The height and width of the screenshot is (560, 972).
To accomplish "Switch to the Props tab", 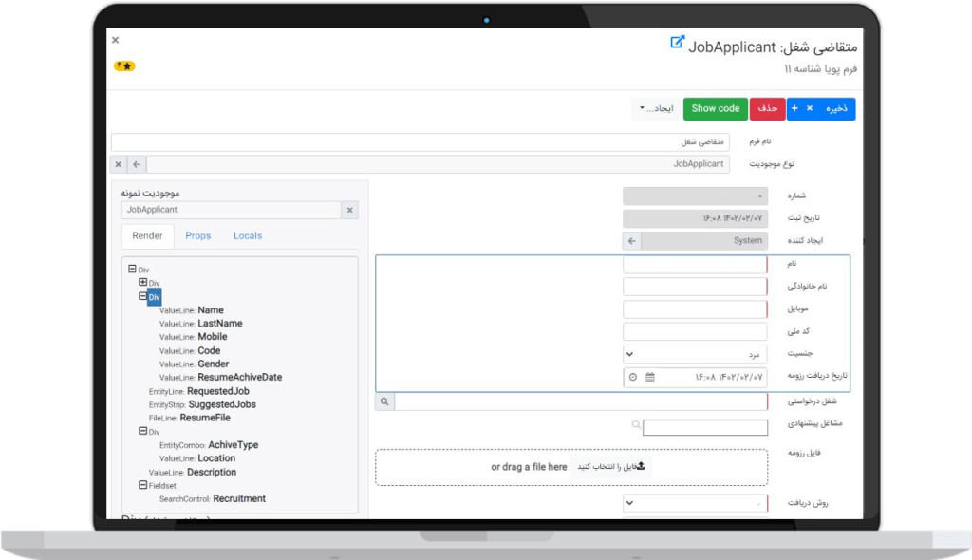I will (x=197, y=236).
